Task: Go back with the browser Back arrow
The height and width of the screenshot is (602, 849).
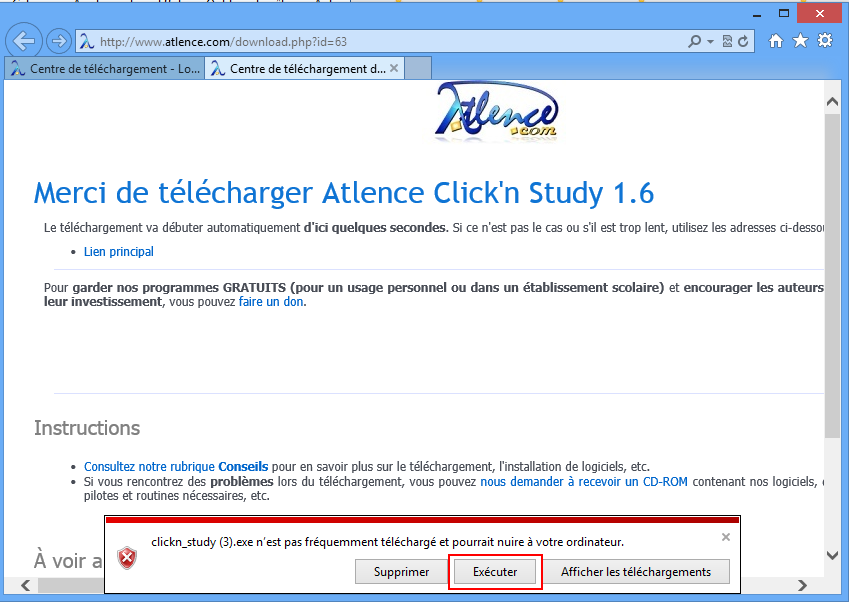Action: 24,41
